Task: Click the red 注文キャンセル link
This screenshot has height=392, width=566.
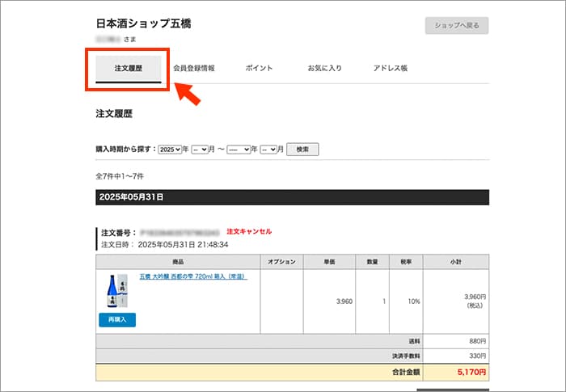Action: coord(249,232)
